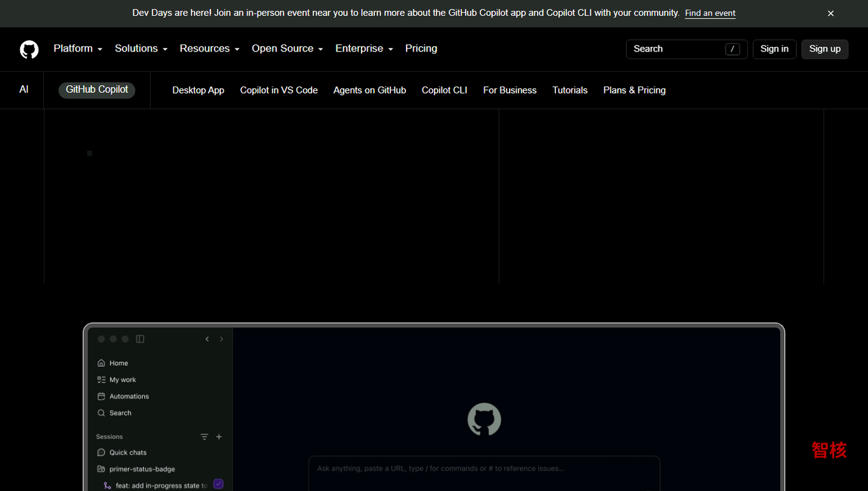The image size is (868, 491).
Task: Open Plans & Pricing link
Action: coord(635,90)
